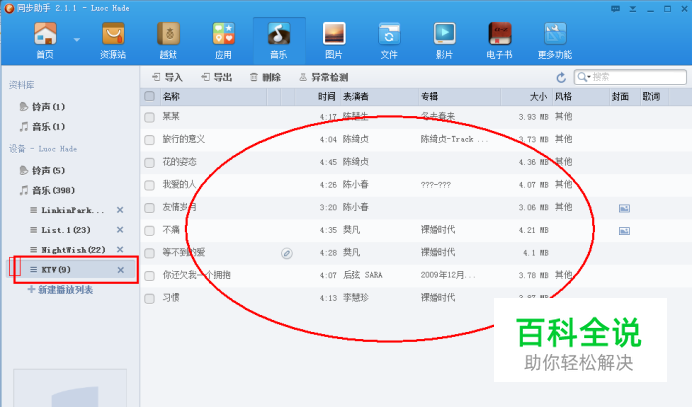This screenshot has width=692, height=407.
Task: Sort by the 歌词 column header
Action: [654, 96]
